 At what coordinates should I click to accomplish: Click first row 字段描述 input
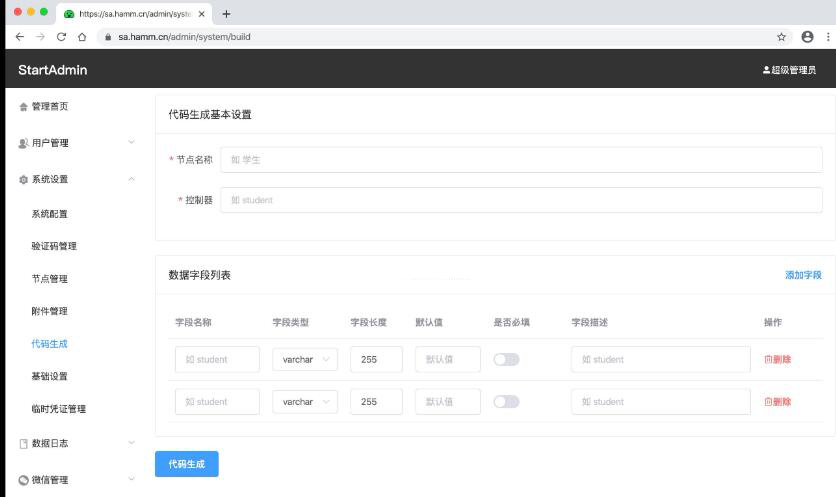[661, 359]
